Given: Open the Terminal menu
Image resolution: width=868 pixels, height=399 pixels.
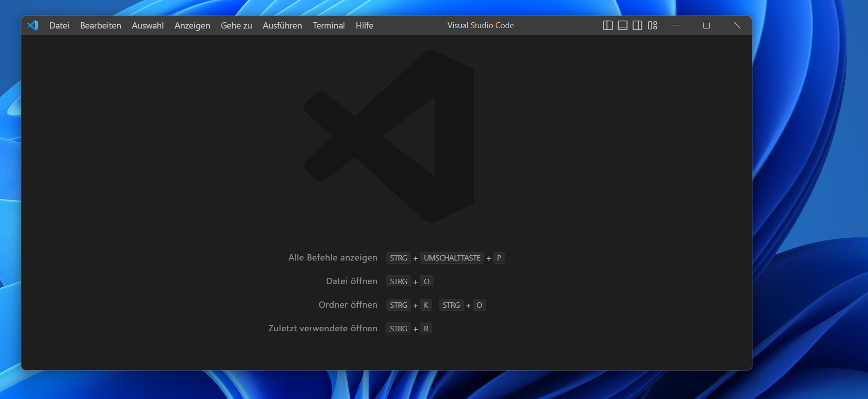Looking at the screenshot, I should click(329, 25).
